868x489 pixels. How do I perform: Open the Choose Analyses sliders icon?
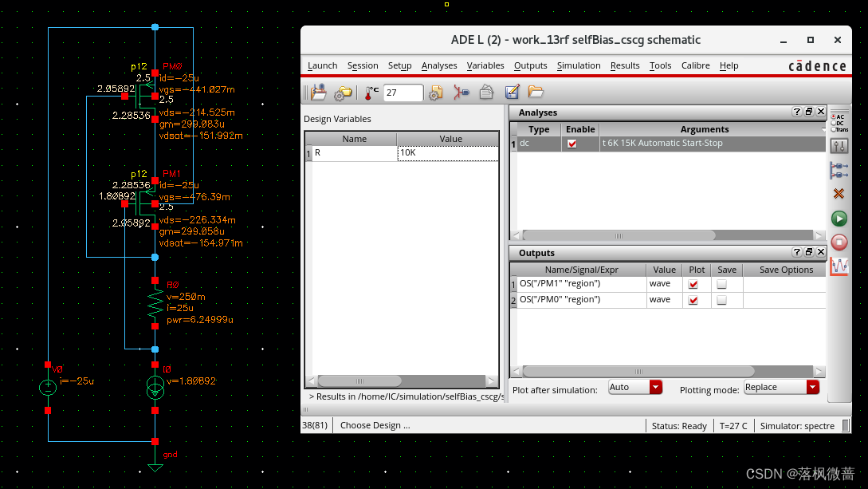839,146
